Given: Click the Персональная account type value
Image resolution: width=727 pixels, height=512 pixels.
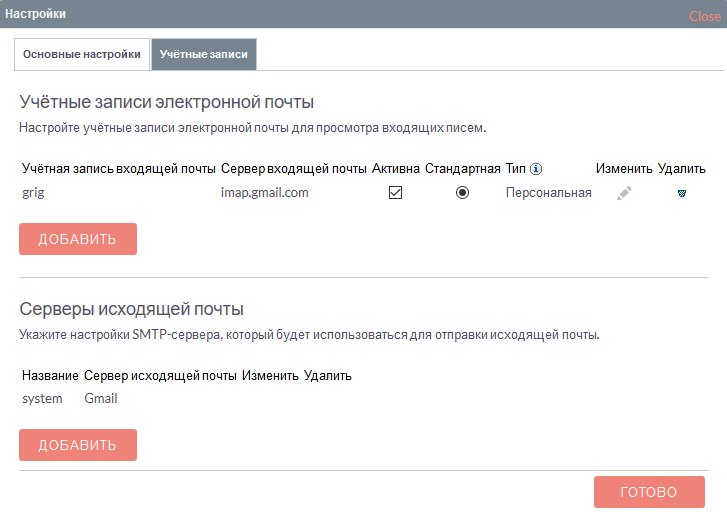Looking at the screenshot, I should [548, 193].
